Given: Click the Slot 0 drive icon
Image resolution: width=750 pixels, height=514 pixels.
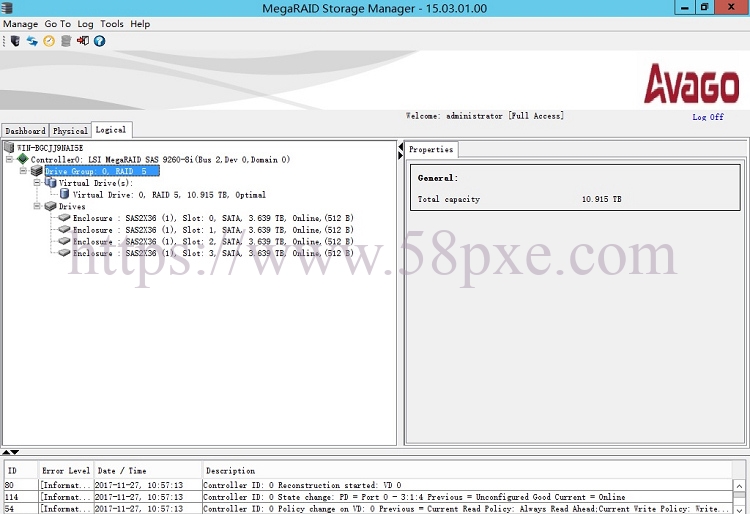Looking at the screenshot, I should (64, 218).
